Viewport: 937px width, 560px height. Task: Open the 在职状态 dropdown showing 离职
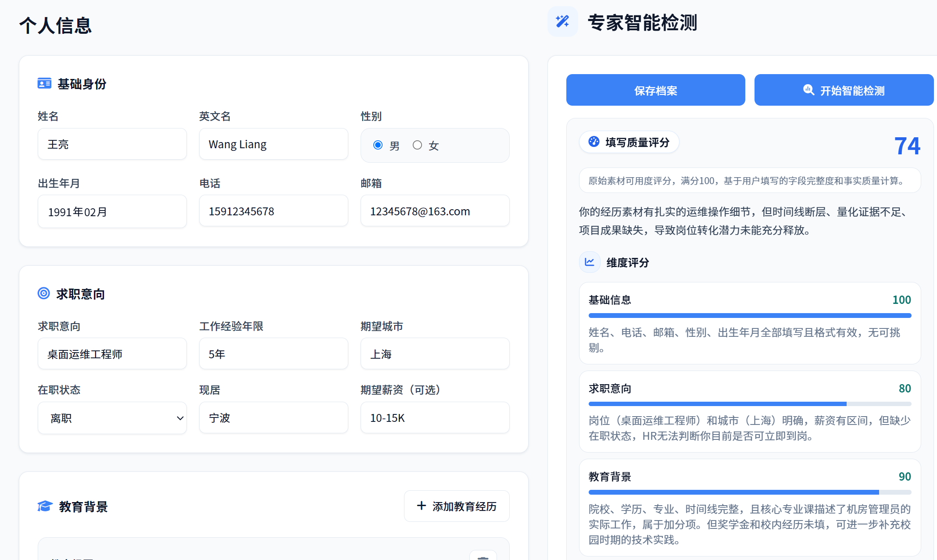(x=112, y=418)
